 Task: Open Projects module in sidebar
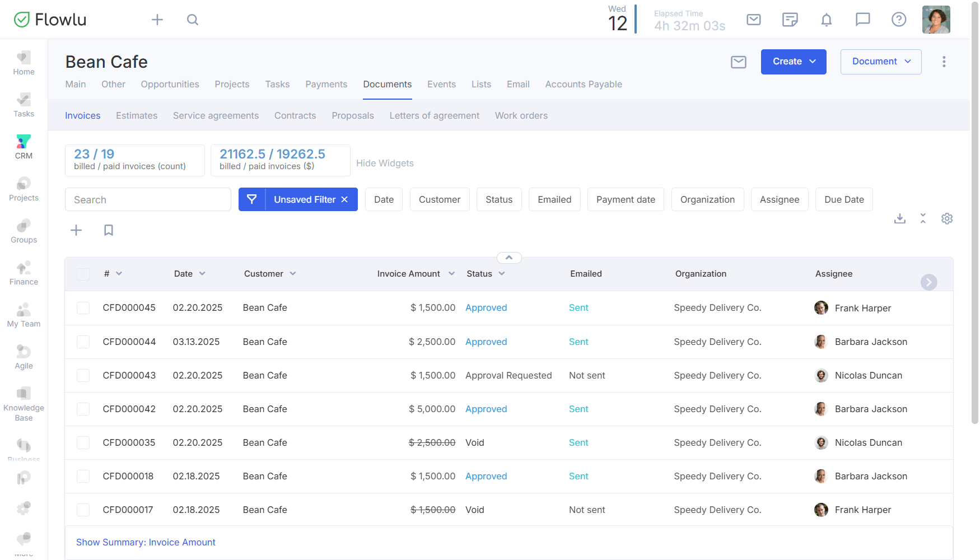click(24, 189)
